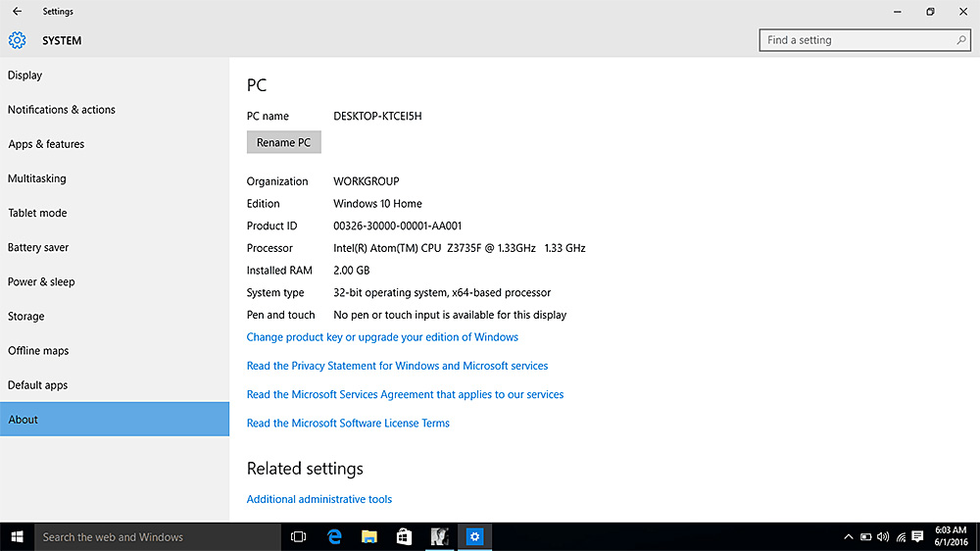Select Battery saver in the sidebar

pos(115,247)
